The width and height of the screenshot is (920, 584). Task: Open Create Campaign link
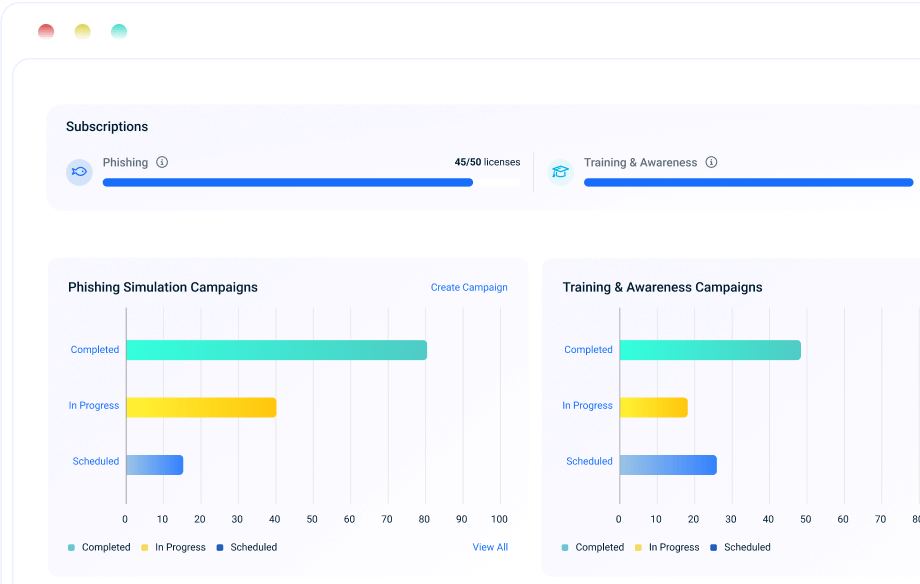(469, 288)
